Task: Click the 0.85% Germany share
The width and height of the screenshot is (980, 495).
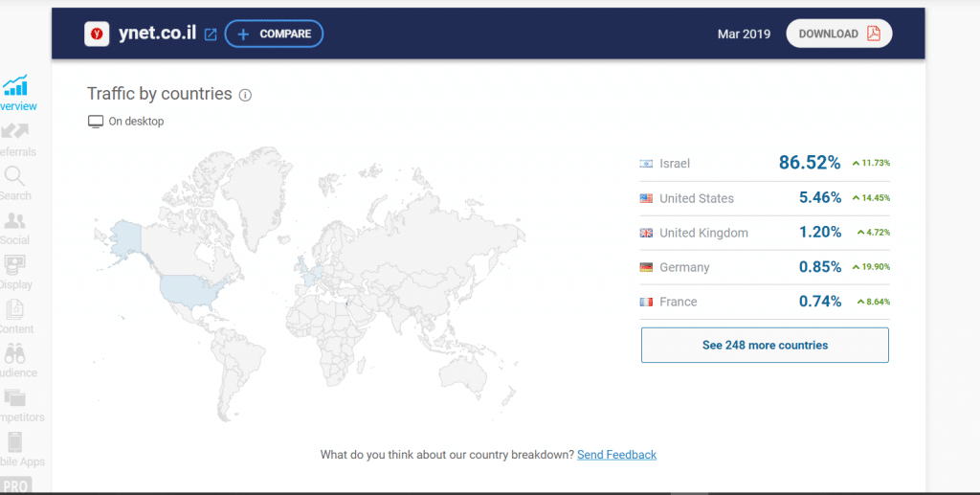Action: point(820,267)
